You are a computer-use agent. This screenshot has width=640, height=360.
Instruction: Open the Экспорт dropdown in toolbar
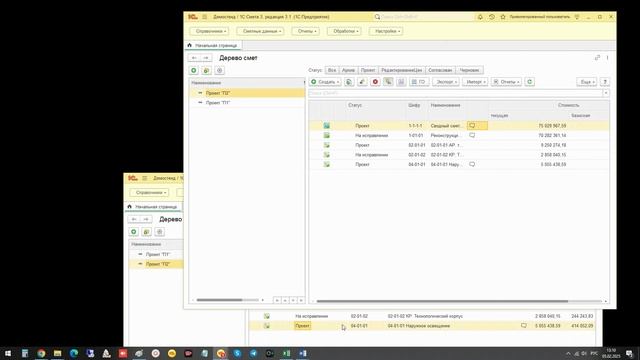click(x=446, y=82)
